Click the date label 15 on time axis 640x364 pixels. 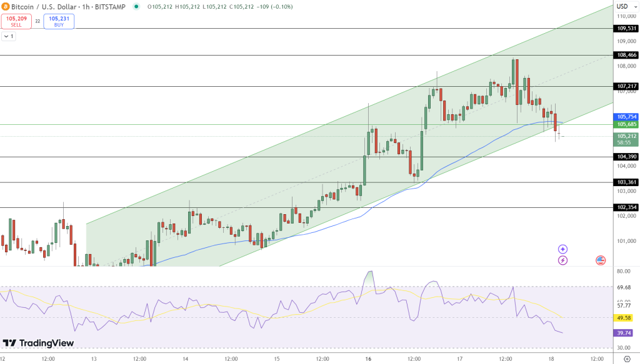277,359
